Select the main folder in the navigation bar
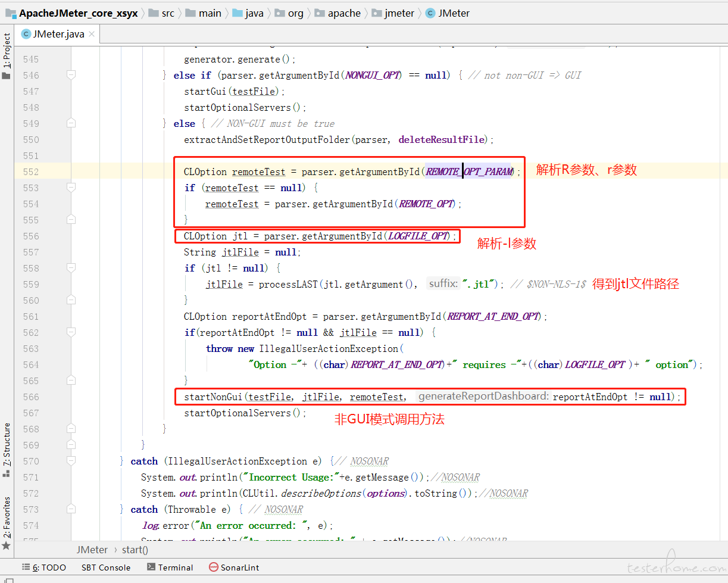This screenshot has width=728, height=583. (x=203, y=13)
